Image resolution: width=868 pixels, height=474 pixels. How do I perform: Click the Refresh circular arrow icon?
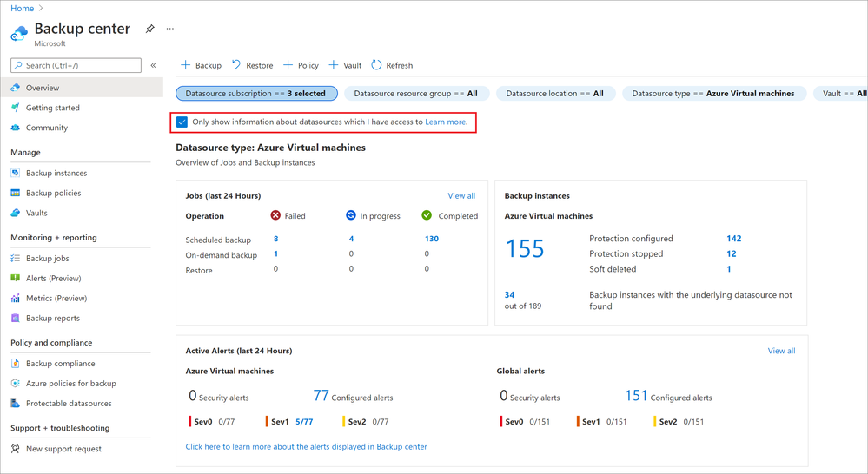[x=376, y=65]
